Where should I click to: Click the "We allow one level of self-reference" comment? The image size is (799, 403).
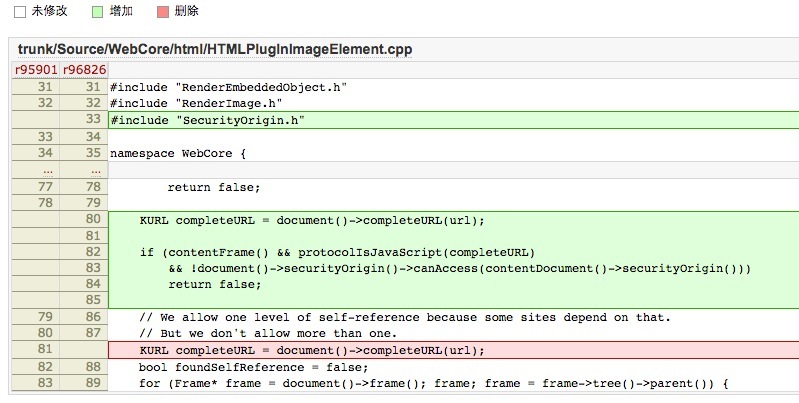(x=404, y=318)
